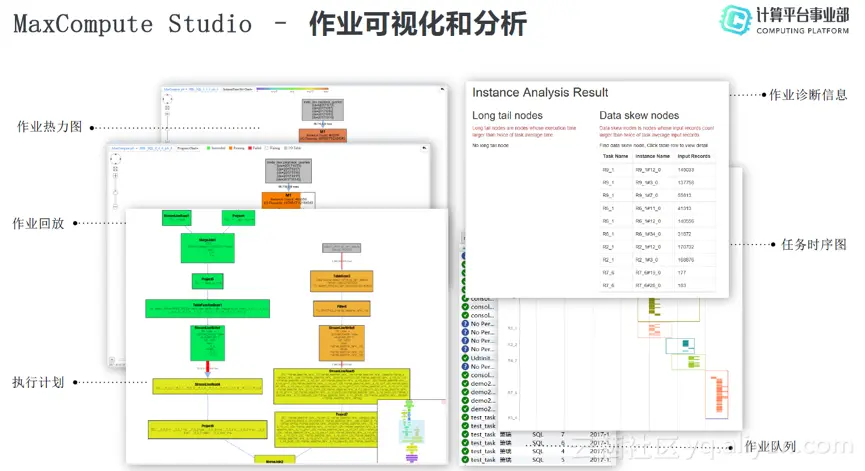Click the rainbow heat color gradient bar
Viewport: 865px width, 471px height.
click(x=292, y=88)
